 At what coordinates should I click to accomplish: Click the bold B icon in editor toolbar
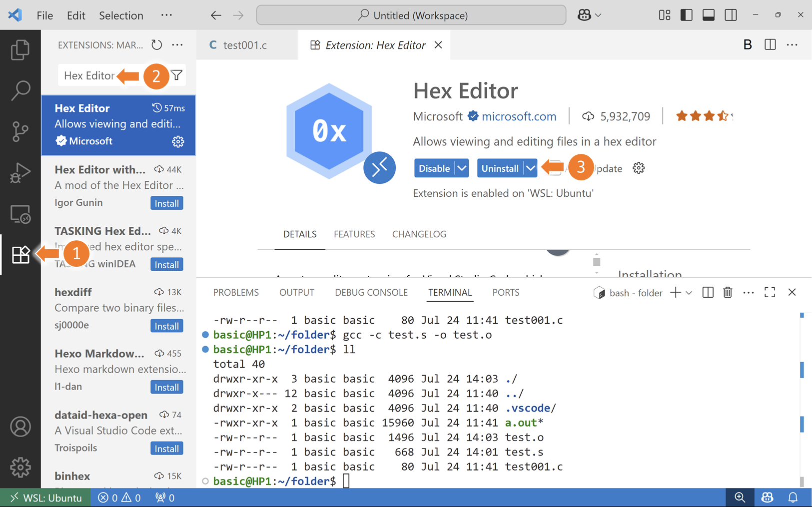748,45
